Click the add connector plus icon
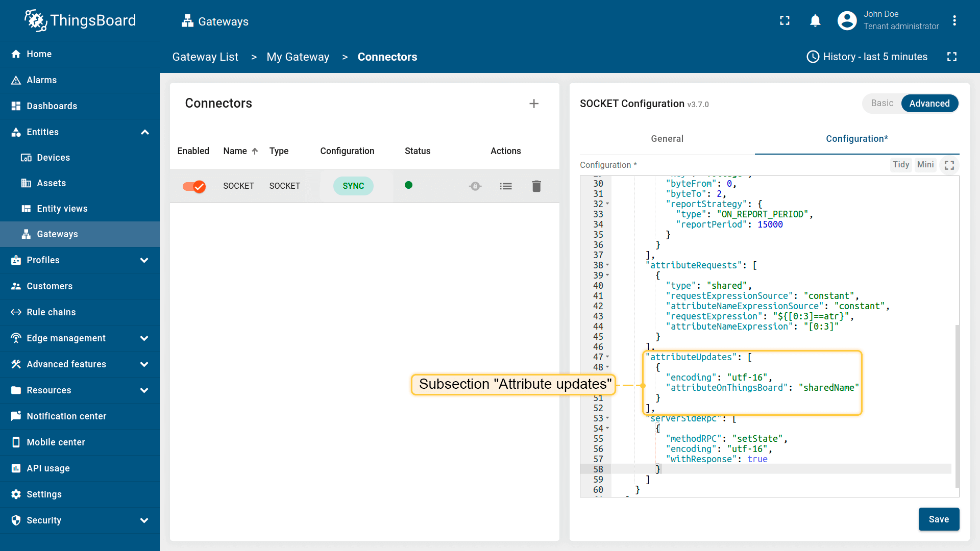 click(534, 104)
